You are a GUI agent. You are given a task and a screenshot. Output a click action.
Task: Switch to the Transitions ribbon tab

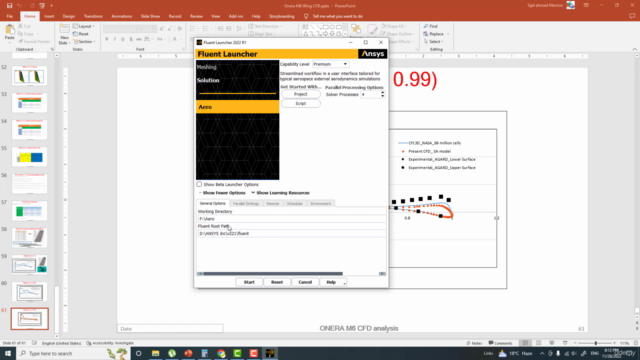tap(93, 16)
